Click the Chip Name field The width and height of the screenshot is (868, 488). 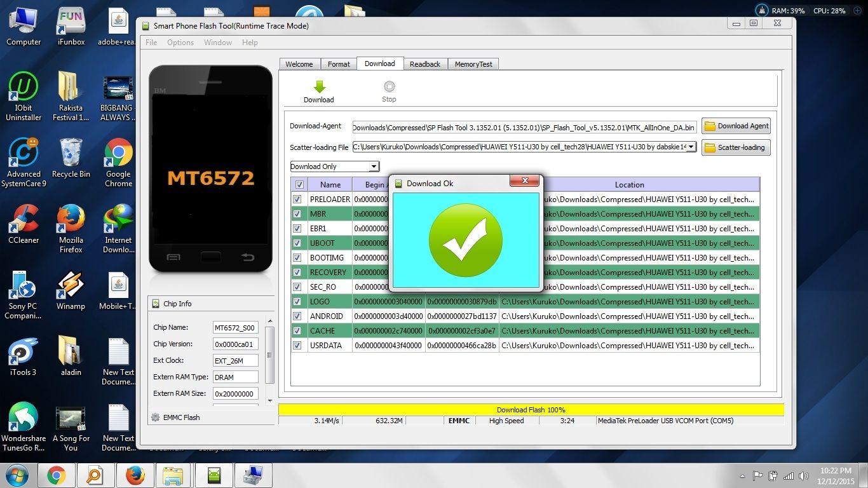pyautogui.click(x=235, y=328)
